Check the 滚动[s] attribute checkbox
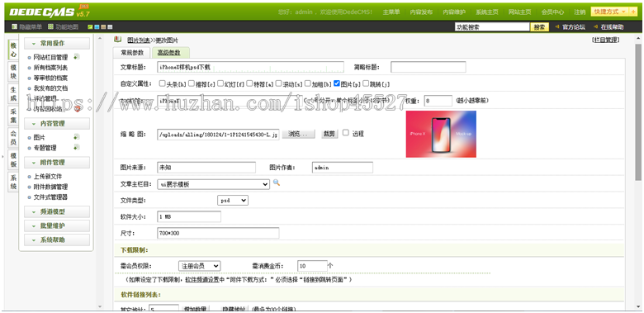644x313 pixels. click(x=278, y=83)
